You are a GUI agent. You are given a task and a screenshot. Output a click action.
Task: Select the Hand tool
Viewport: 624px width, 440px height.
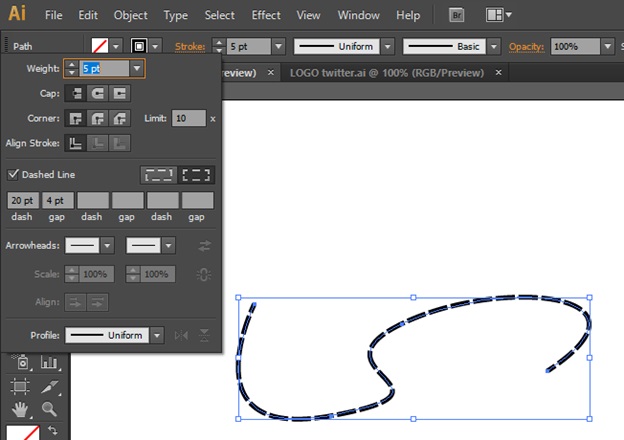20,409
